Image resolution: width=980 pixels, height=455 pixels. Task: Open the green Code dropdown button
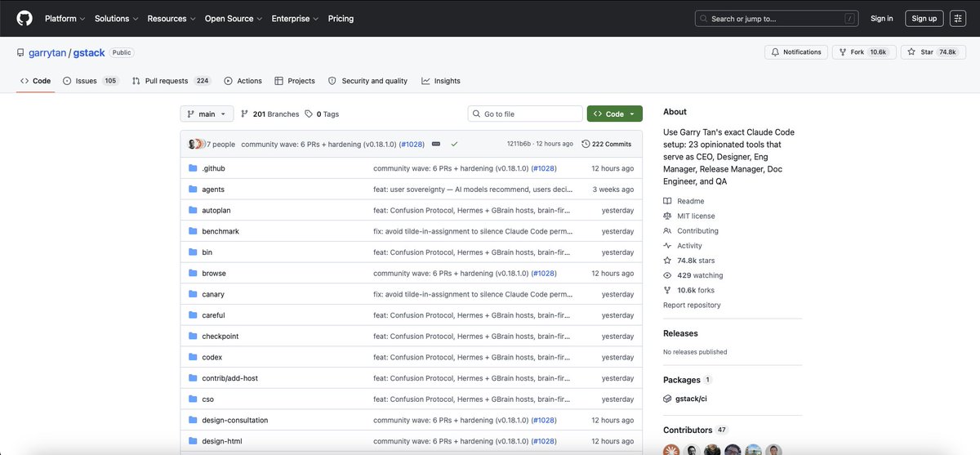[614, 114]
